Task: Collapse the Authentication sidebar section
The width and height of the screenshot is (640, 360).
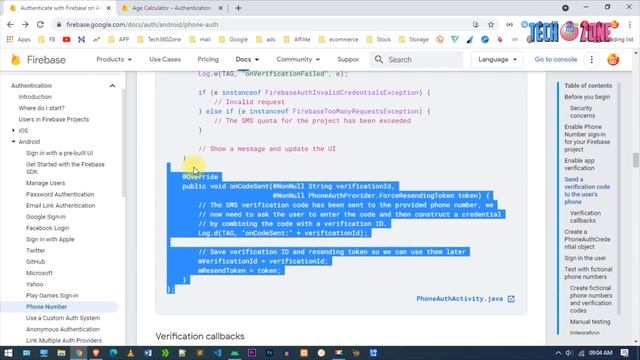Action: pyautogui.click(x=112, y=86)
